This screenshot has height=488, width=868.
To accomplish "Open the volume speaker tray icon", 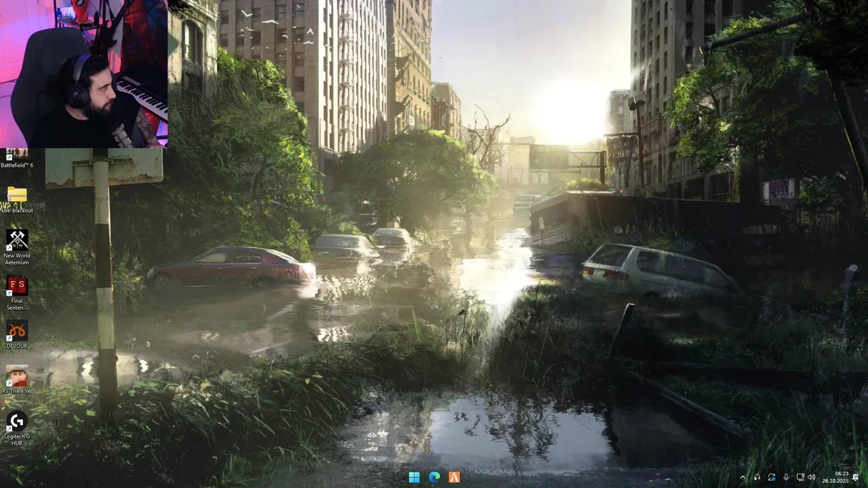I will coord(812,477).
